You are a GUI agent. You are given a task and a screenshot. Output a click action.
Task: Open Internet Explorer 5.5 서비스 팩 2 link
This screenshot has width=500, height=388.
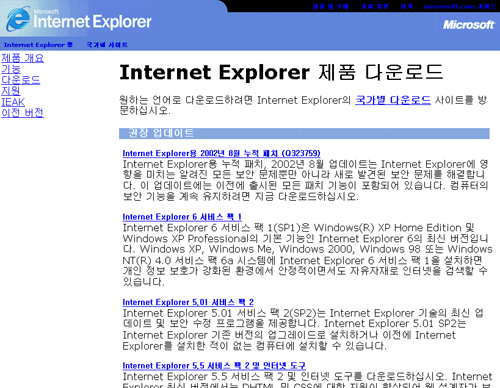(214, 365)
